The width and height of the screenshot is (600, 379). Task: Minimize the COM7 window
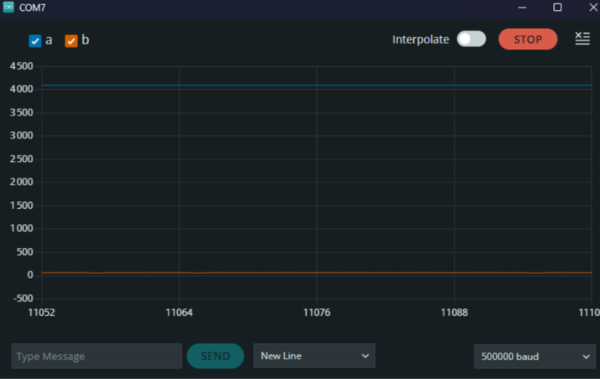click(x=522, y=7)
